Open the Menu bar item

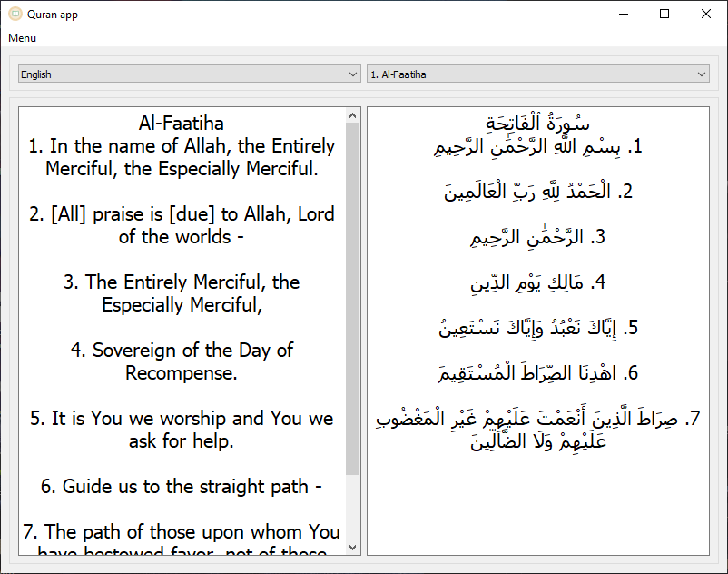point(22,38)
